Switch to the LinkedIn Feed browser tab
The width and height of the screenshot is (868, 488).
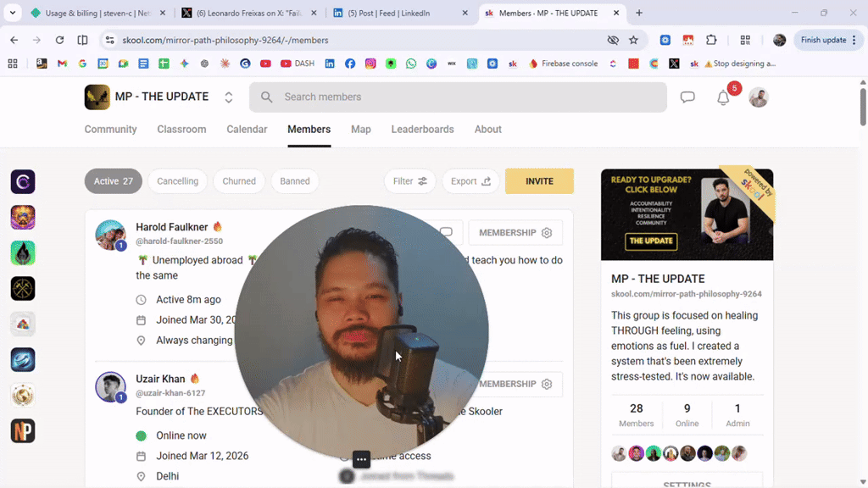[x=401, y=13]
